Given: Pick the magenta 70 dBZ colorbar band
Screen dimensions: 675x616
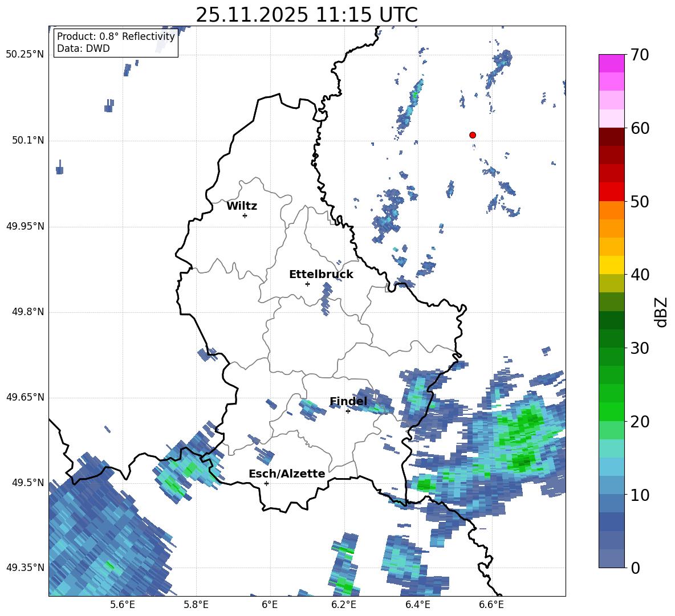Looking at the screenshot, I should tap(611, 63).
